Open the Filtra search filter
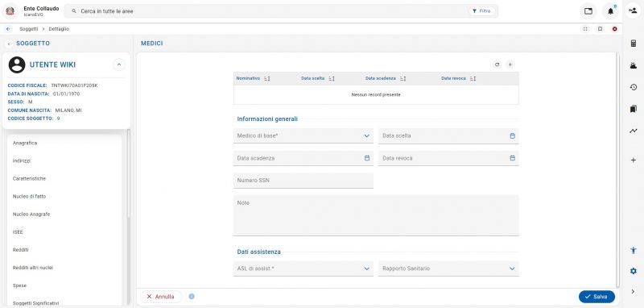The height and width of the screenshot is (308, 644). click(x=481, y=11)
